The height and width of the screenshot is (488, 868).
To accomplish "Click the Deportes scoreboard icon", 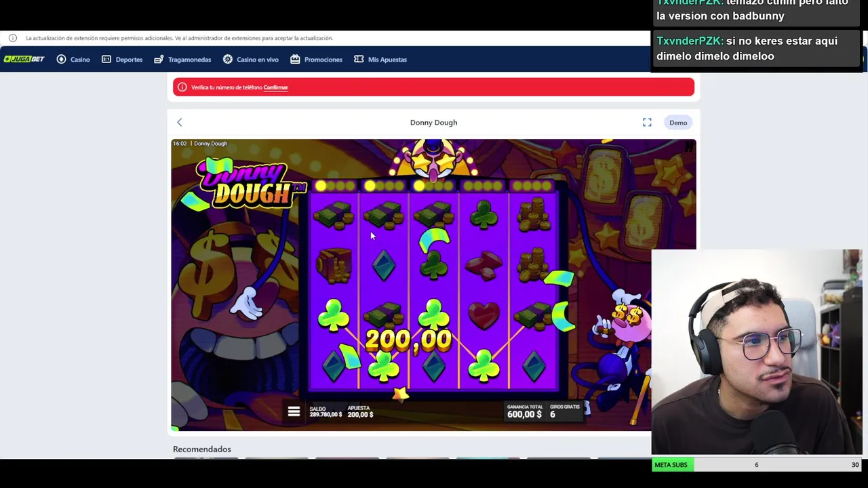I will 106,60.
